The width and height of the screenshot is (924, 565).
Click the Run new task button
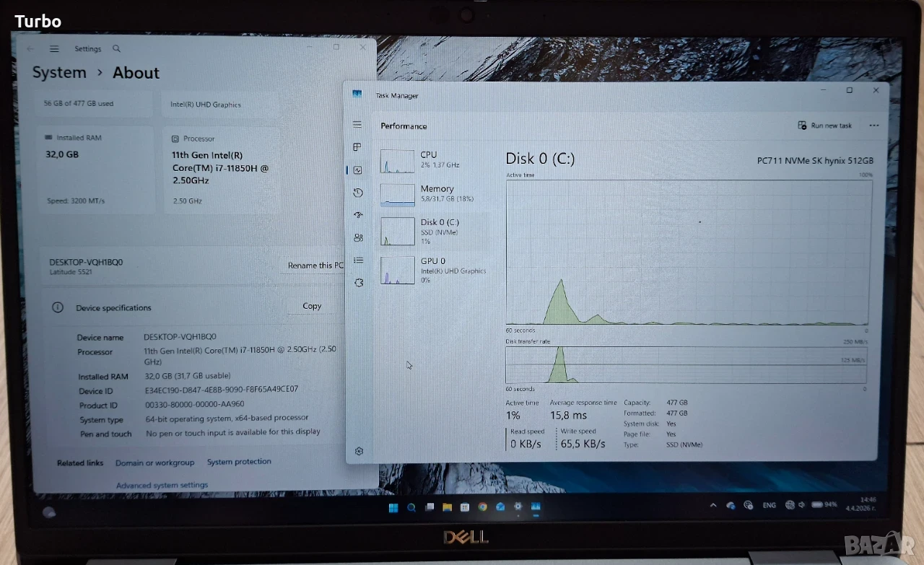point(825,126)
